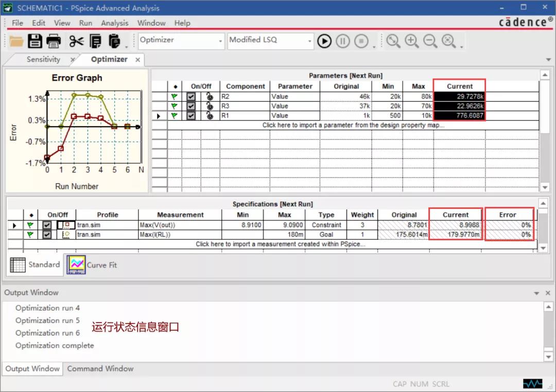Click the Goal type cell for Max(I(RL))

(326, 235)
